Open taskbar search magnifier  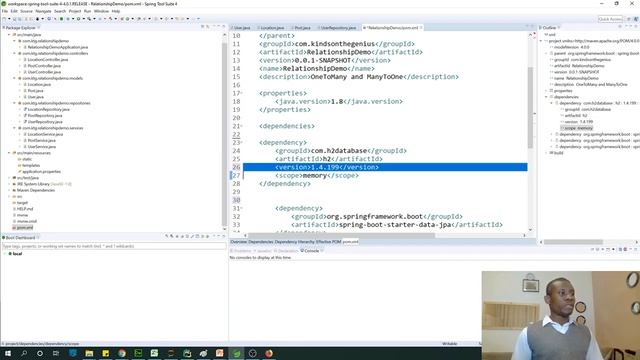coord(24,353)
